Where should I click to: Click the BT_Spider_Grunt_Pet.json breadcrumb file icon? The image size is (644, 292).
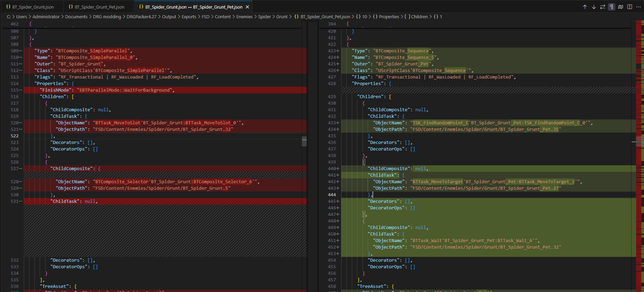click(x=296, y=17)
